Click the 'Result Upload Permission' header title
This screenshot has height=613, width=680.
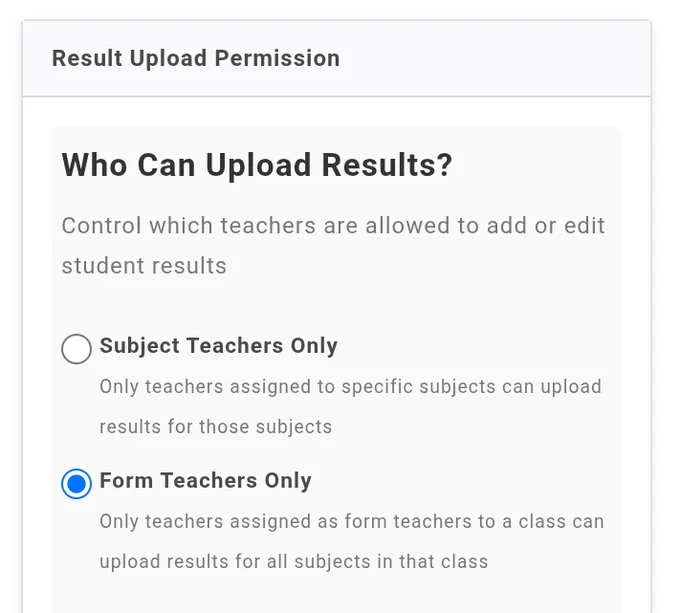[196, 59]
